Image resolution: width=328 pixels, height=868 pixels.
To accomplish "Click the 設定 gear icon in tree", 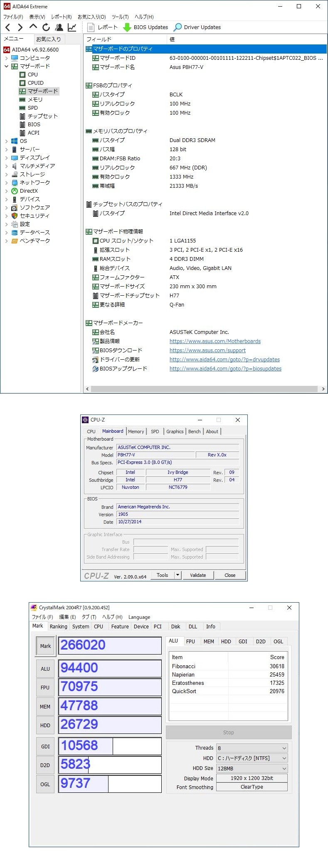I will 15,224.
